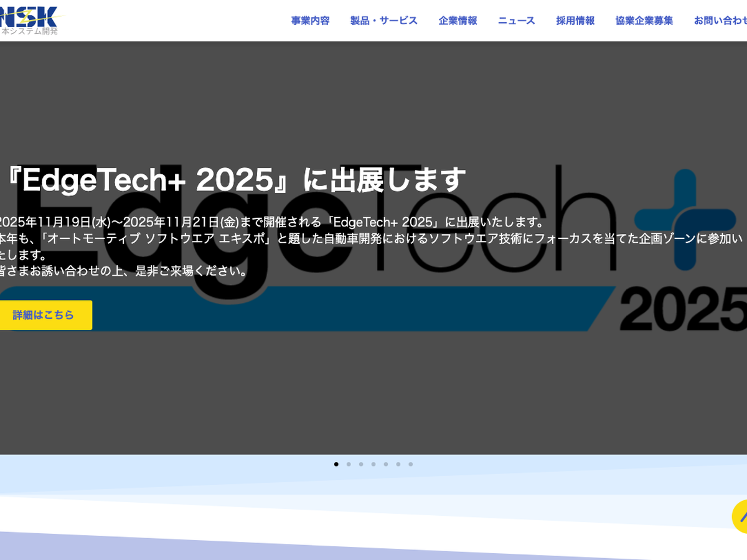Viewport: 747px width, 560px height.
Task: Switch to the second carousel slide dot
Action: coord(349,464)
